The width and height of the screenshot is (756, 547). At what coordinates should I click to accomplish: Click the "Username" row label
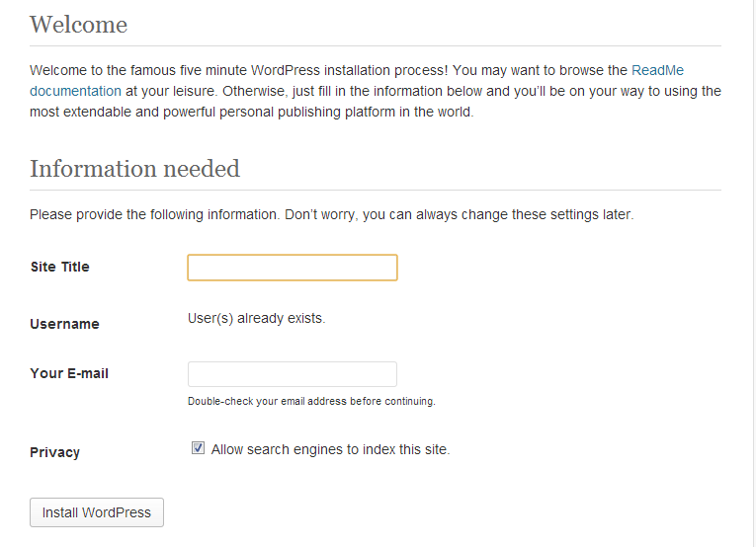click(x=64, y=324)
